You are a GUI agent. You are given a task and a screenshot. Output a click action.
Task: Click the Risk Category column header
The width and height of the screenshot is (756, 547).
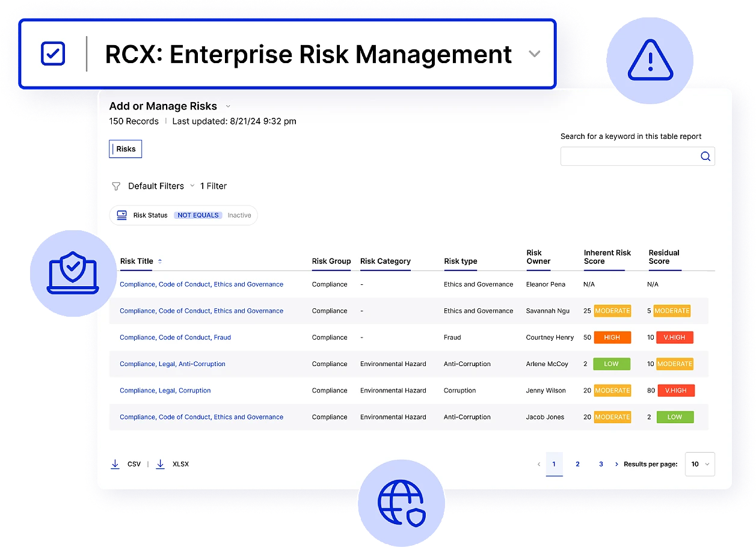(x=386, y=261)
